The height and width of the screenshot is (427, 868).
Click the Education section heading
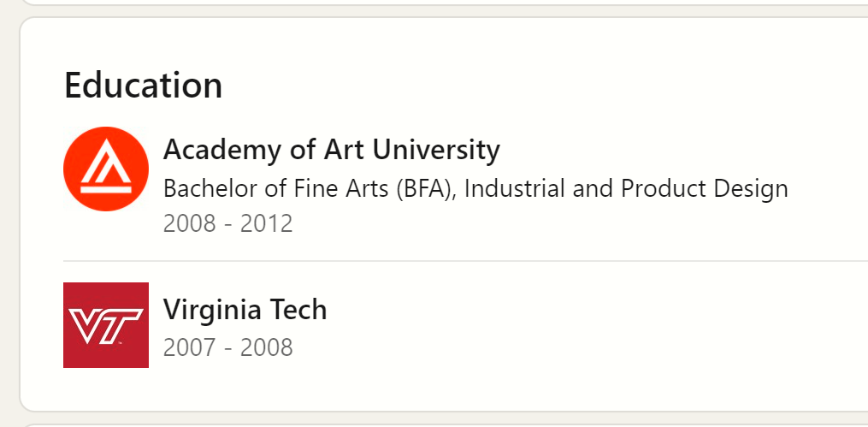pos(143,86)
